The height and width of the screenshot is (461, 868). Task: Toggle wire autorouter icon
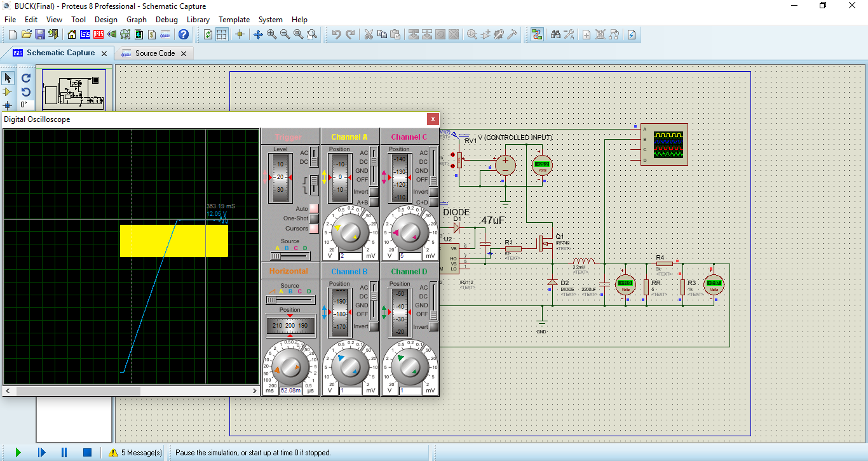tap(536, 34)
